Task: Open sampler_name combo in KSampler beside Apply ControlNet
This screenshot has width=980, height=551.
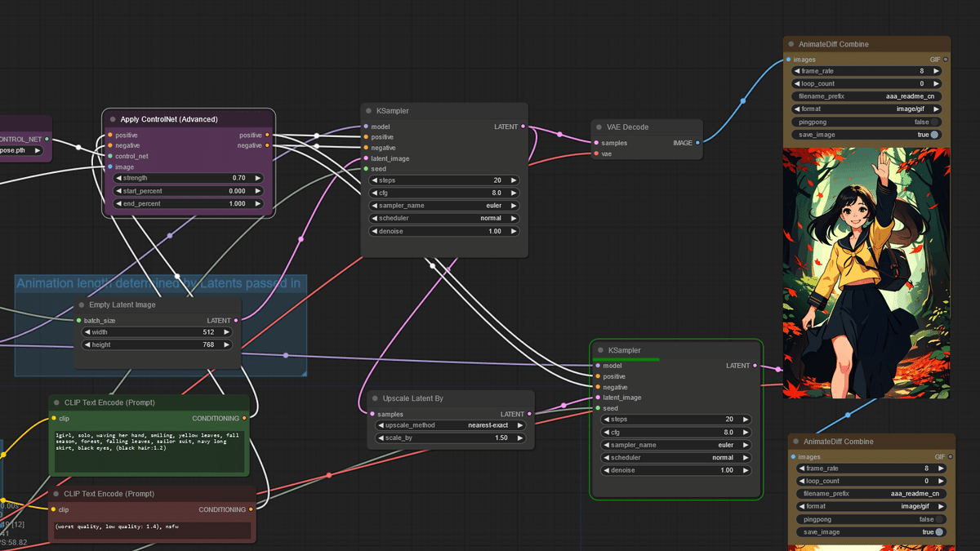Action: 443,206
